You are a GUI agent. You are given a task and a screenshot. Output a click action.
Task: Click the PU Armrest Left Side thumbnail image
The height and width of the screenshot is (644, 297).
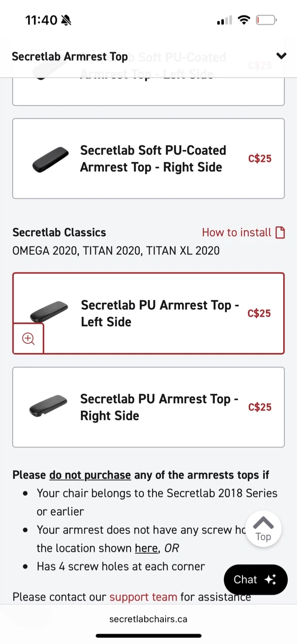(49, 311)
